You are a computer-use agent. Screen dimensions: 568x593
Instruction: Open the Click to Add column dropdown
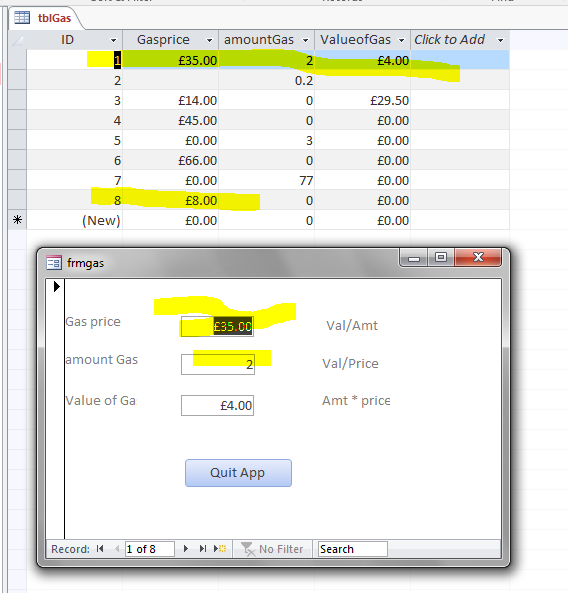coord(500,40)
